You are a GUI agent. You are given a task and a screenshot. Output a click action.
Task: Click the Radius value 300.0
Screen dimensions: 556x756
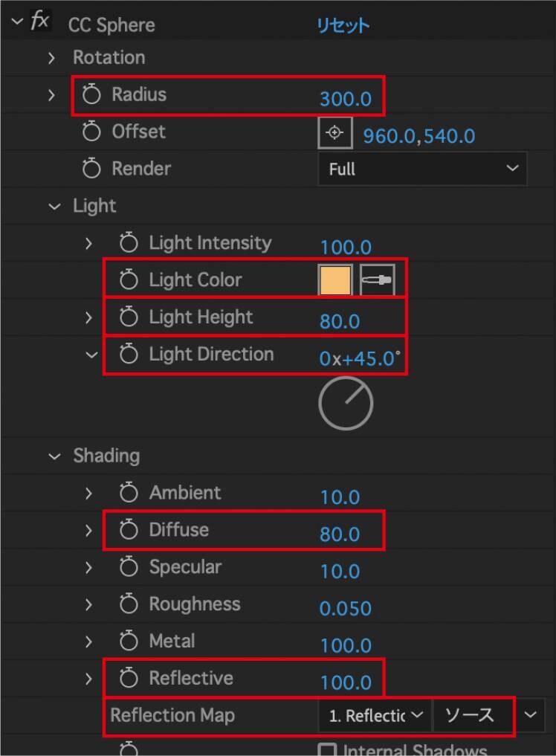[x=345, y=99]
